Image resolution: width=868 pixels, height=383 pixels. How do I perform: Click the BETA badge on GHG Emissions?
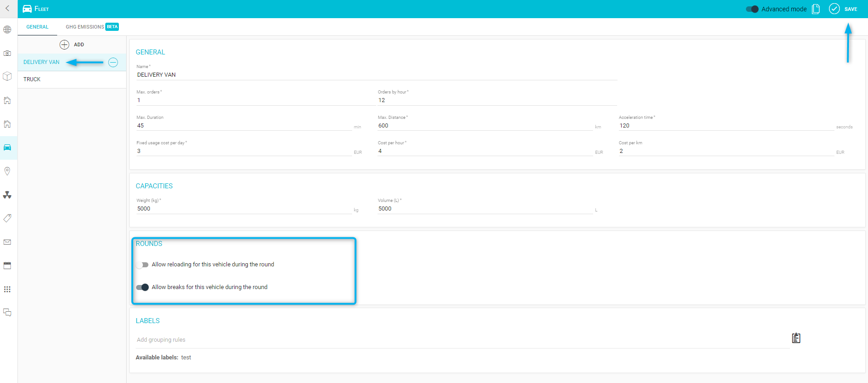112,27
